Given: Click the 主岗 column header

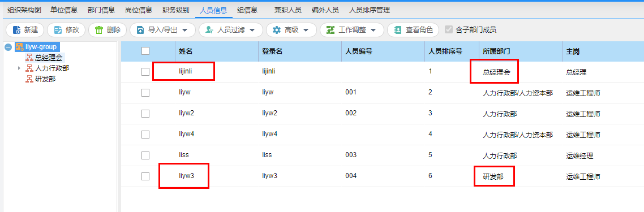Looking at the screenshot, I should pos(573,51).
